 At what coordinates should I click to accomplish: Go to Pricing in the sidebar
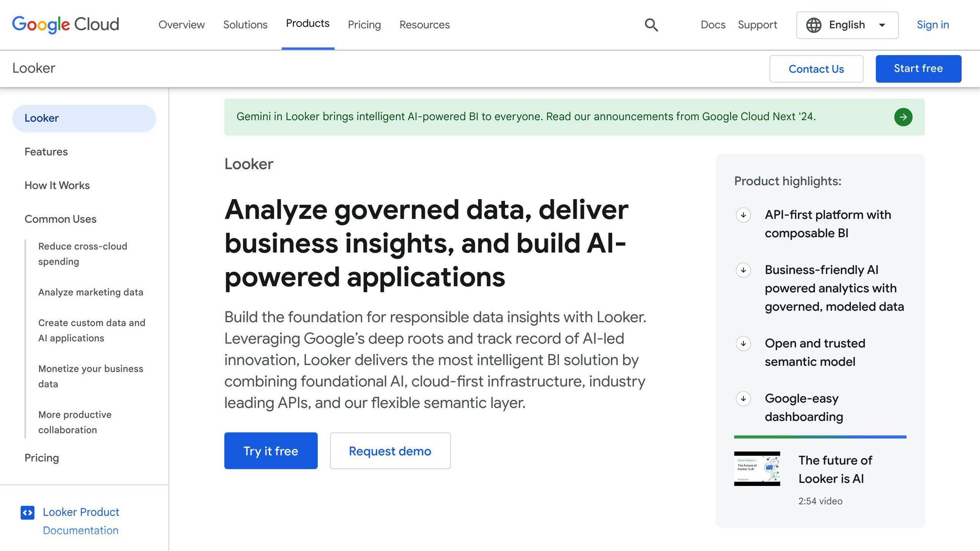click(x=42, y=458)
